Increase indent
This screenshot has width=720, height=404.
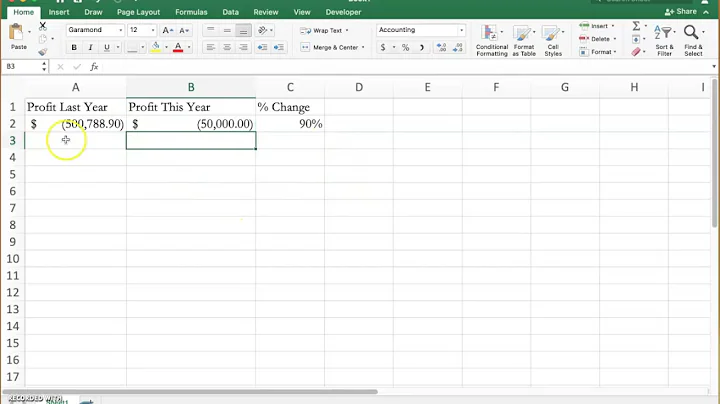(278, 47)
